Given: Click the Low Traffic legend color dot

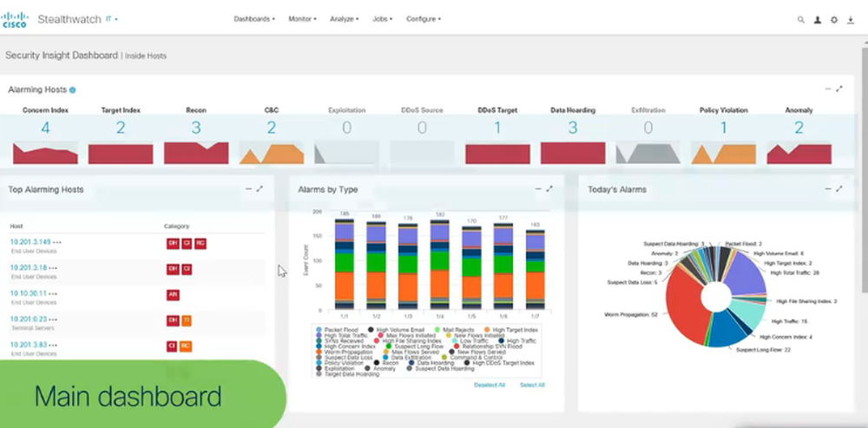Looking at the screenshot, I should (x=455, y=341).
